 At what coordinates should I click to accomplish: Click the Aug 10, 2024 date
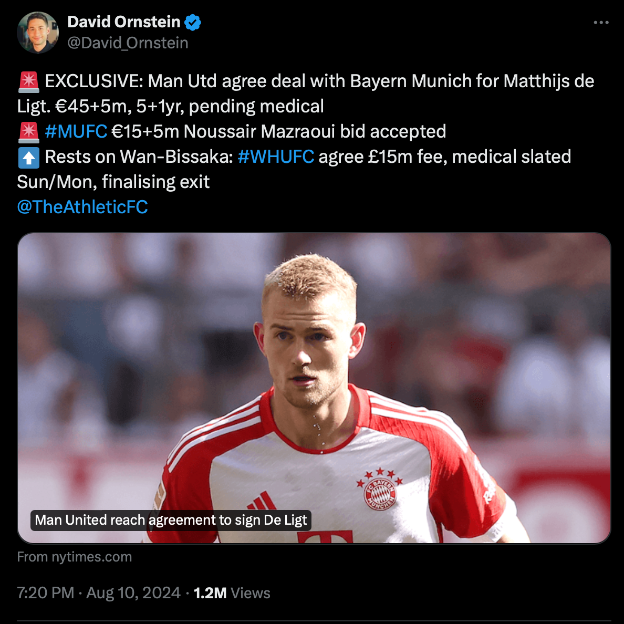133,593
